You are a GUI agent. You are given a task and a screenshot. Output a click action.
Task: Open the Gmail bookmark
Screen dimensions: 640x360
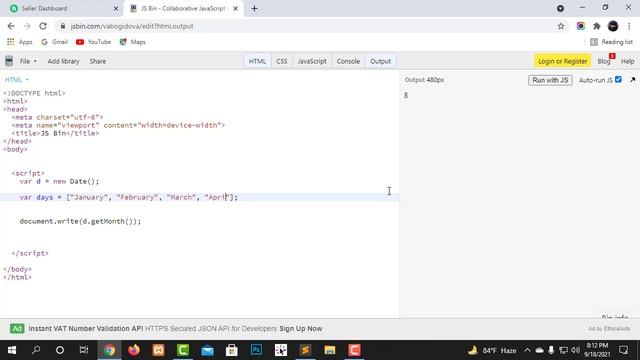pos(55,42)
